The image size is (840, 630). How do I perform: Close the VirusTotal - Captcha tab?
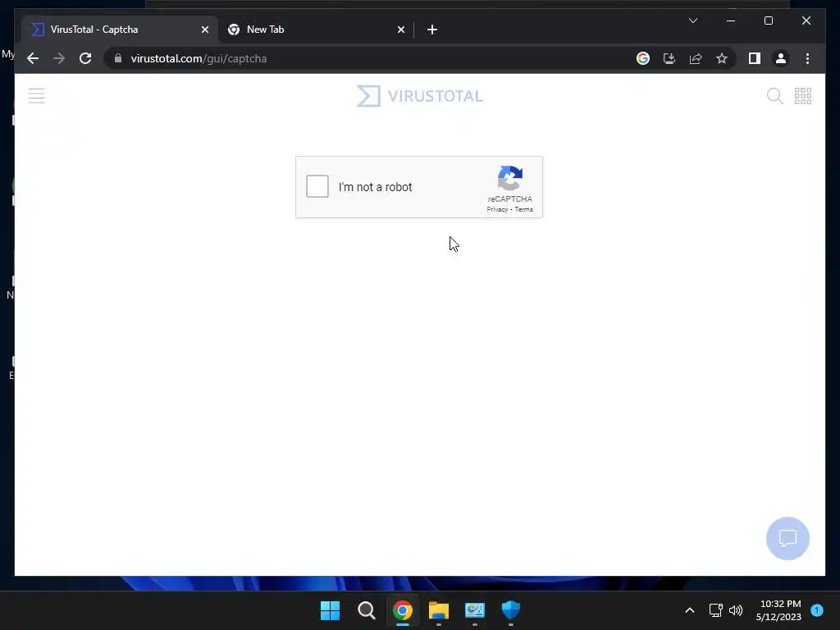(204, 30)
